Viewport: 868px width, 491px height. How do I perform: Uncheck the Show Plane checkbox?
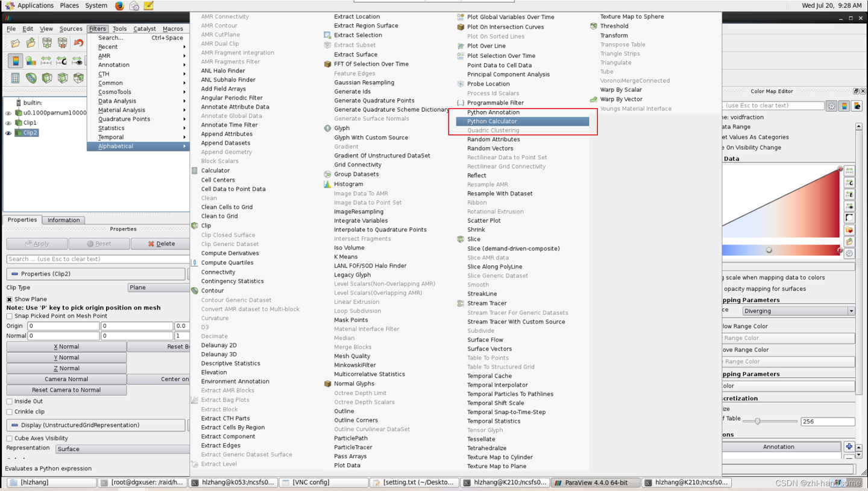pos(9,299)
